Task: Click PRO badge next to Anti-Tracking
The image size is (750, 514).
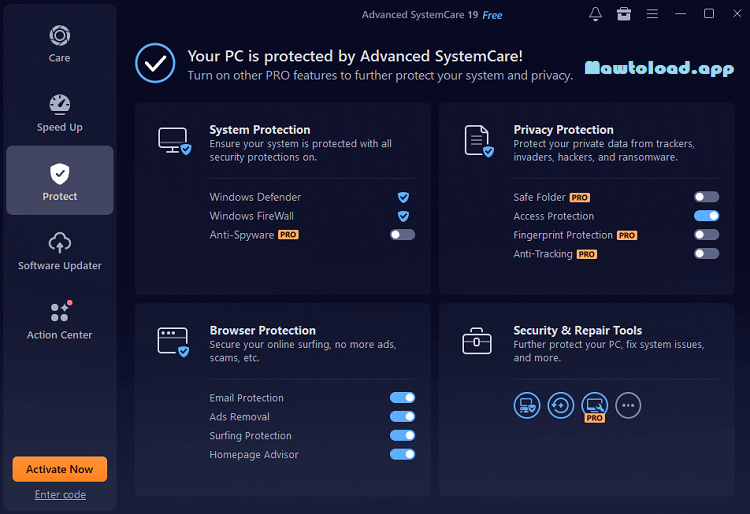Action: pos(586,254)
